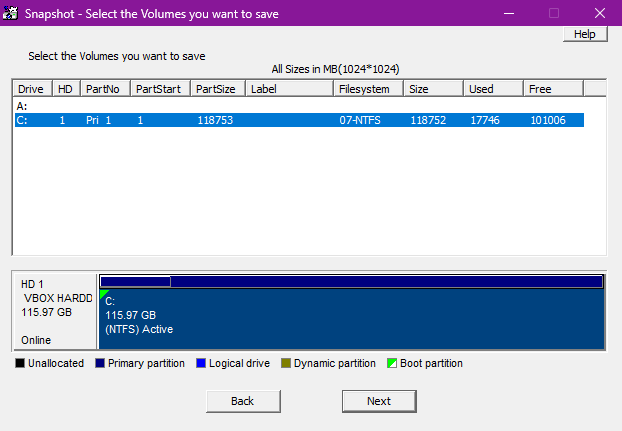The width and height of the screenshot is (622, 431).
Task: Click the Filesystem column header
Action: 369,89
